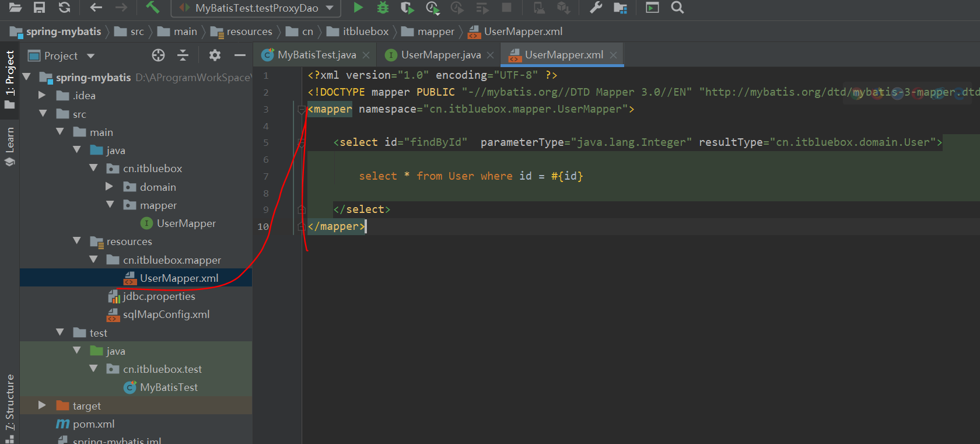Toggle the 1: Project tool window button

(x=10, y=79)
